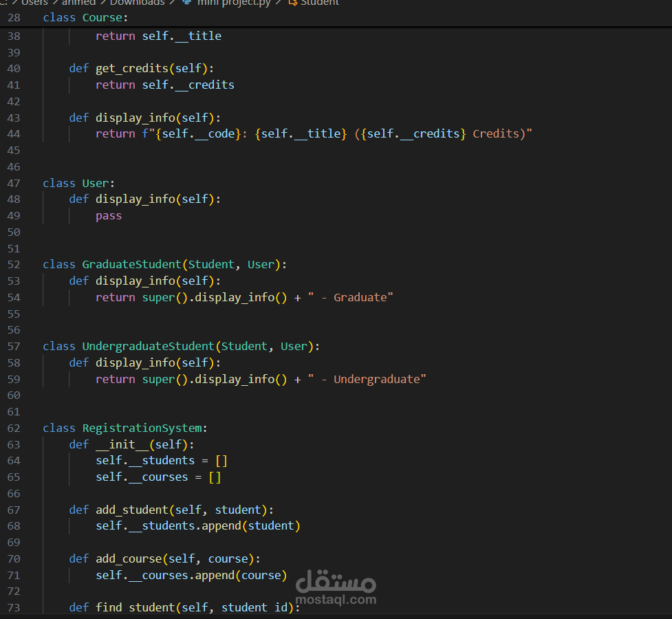Click the GraduateStudent class name
Screen dimensions: 672x619
pos(131,265)
